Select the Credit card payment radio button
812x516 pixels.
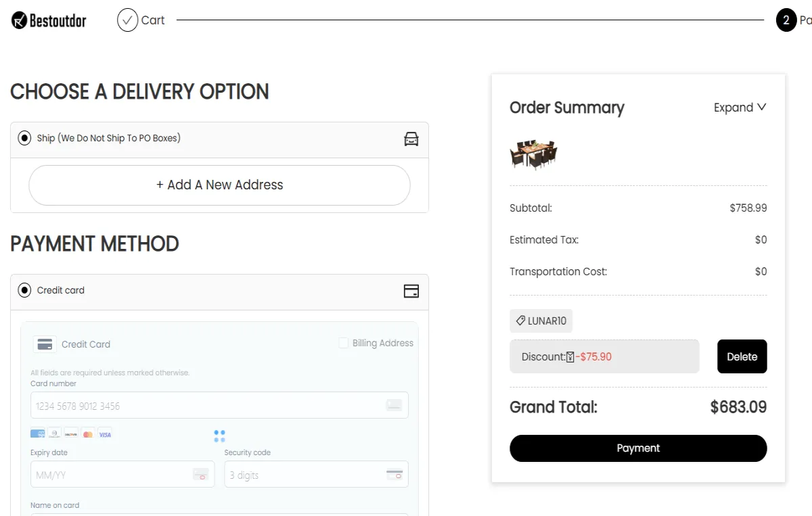coord(24,290)
